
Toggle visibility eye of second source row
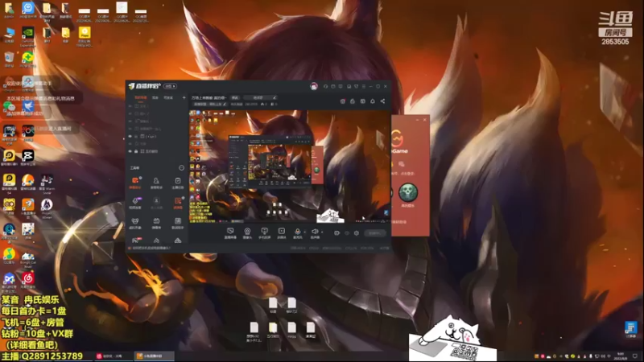pos(130,113)
